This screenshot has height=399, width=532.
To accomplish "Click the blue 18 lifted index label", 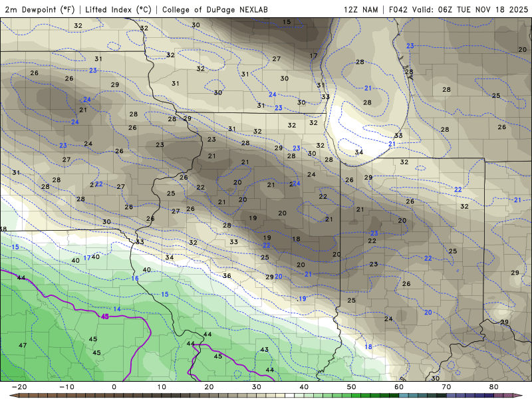I will pyautogui.click(x=368, y=346).
